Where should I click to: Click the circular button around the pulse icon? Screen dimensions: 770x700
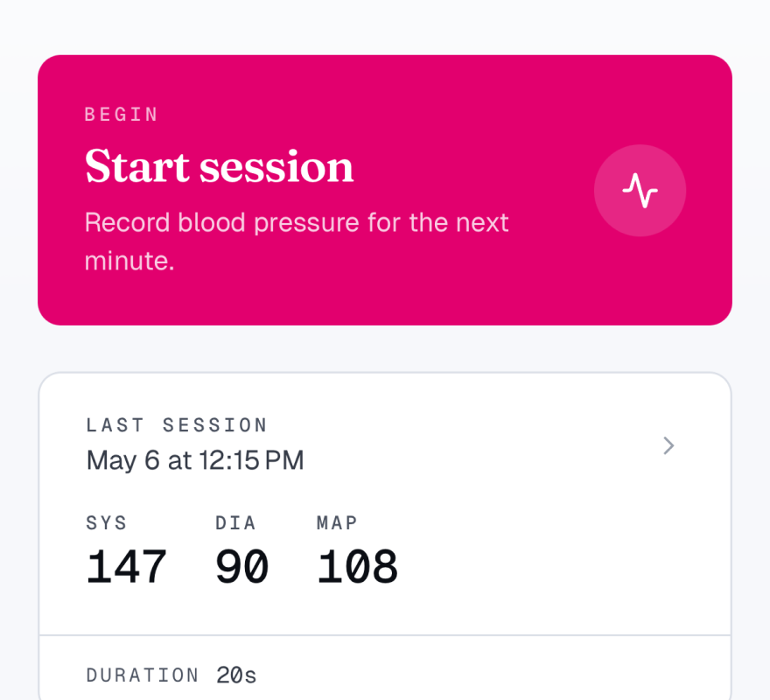pyautogui.click(x=640, y=191)
